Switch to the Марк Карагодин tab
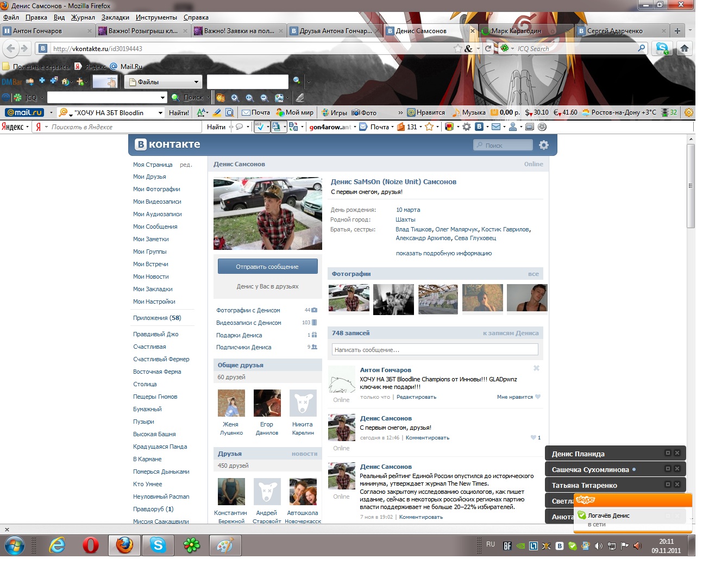Viewport: 728px width, 578px height. coord(527,31)
